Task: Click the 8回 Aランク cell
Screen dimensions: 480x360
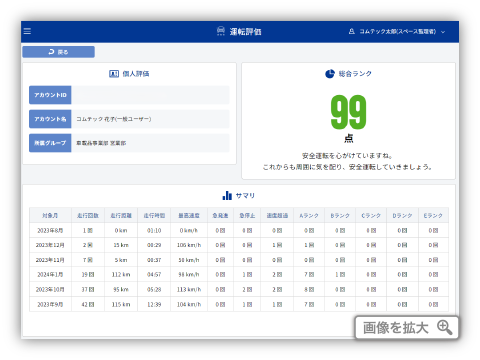Action: pyautogui.click(x=309, y=289)
